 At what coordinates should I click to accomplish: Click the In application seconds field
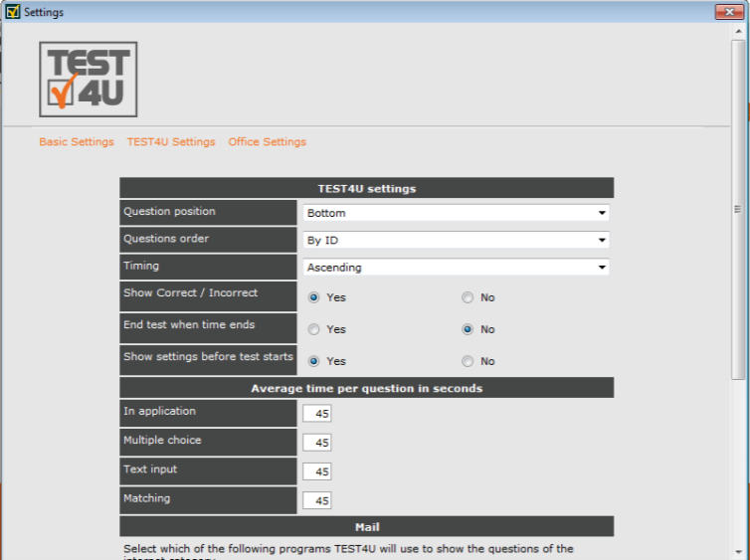[316, 414]
